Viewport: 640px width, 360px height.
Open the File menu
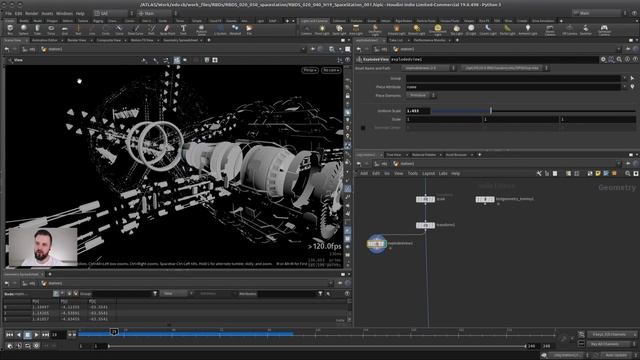pos(8,13)
